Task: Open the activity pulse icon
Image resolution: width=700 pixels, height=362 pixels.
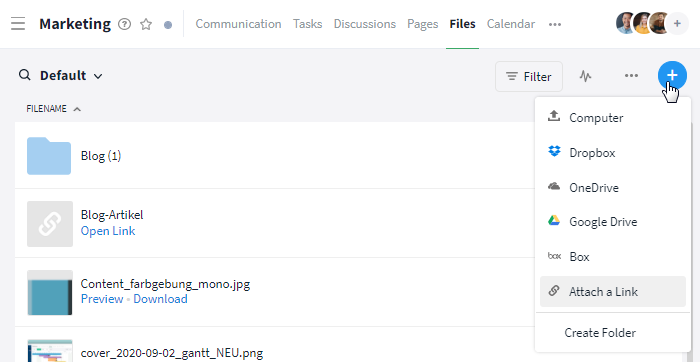Action: point(585,76)
